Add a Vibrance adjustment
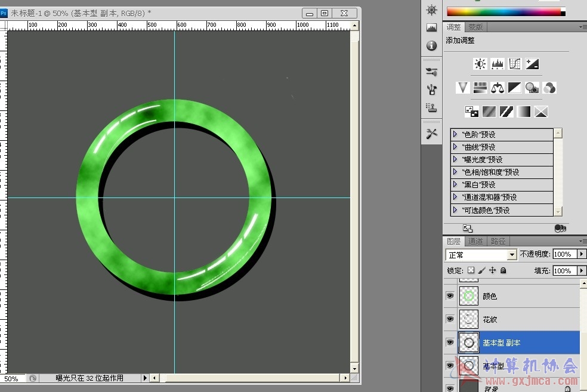Image resolution: width=587 pixels, height=392 pixels. pyautogui.click(x=463, y=88)
